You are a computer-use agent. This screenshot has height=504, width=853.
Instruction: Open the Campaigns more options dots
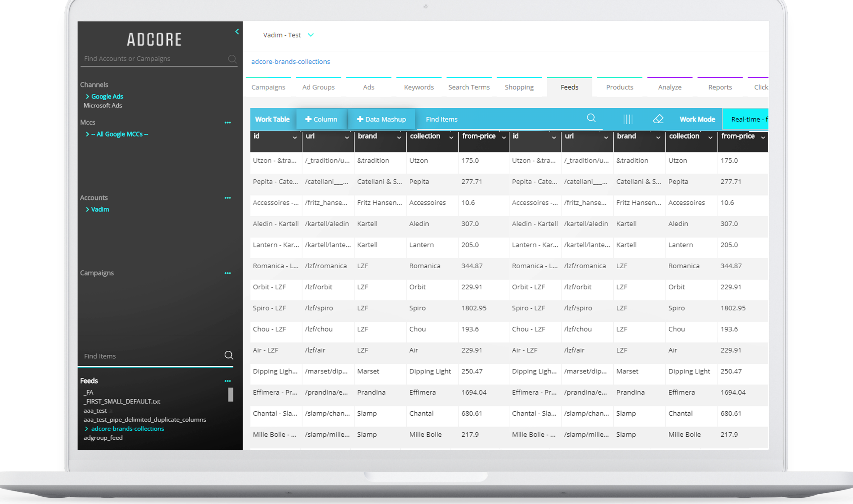click(x=228, y=273)
